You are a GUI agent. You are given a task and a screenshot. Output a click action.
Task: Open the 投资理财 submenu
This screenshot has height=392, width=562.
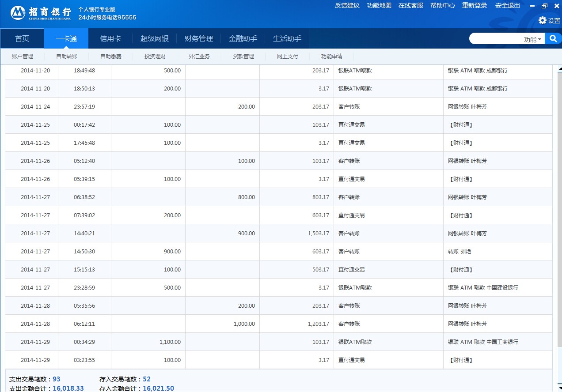(x=155, y=57)
